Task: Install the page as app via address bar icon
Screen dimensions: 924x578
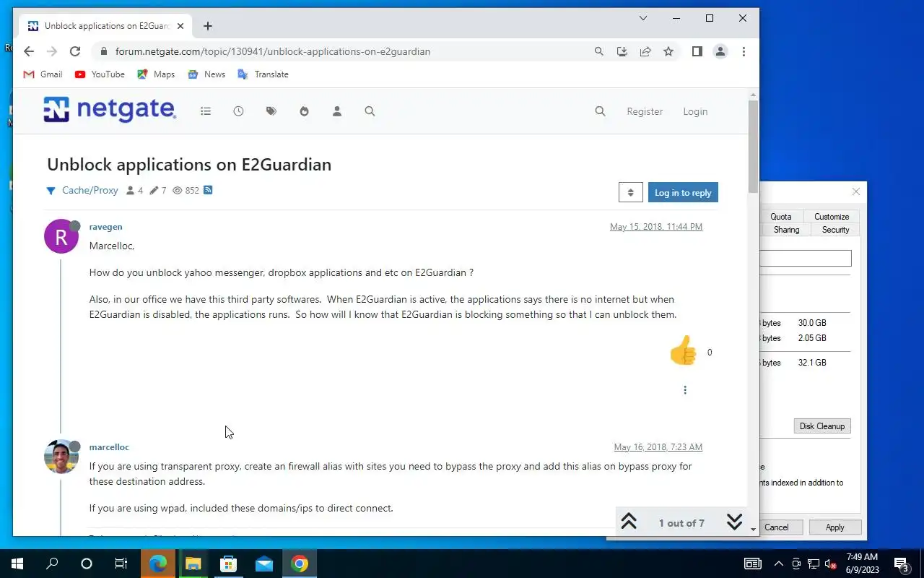Action: (x=622, y=51)
